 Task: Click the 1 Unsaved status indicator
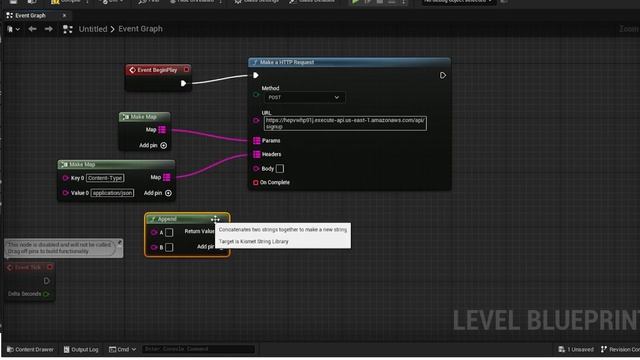(576, 349)
